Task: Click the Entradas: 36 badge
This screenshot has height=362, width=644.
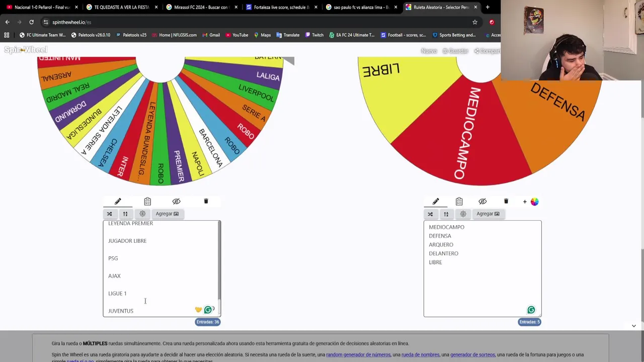Action: point(208,322)
